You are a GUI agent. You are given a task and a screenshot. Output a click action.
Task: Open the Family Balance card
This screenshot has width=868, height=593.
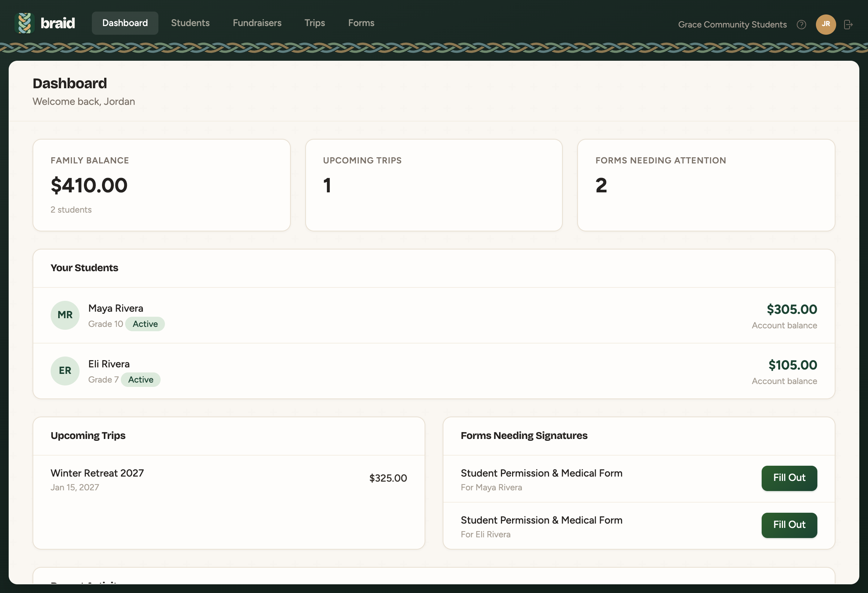pyautogui.click(x=162, y=185)
